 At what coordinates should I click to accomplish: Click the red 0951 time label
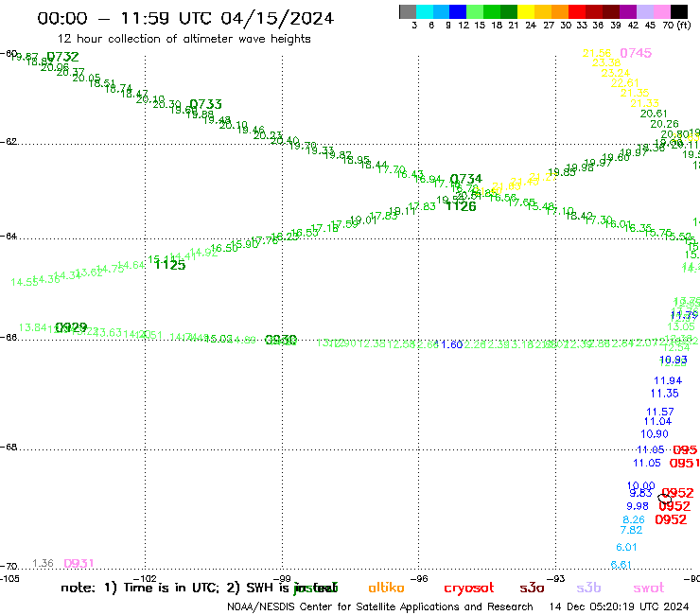tap(684, 464)
